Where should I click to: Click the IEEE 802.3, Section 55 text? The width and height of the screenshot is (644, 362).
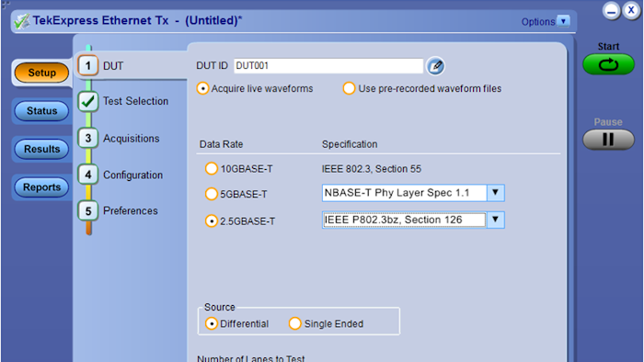372,169
